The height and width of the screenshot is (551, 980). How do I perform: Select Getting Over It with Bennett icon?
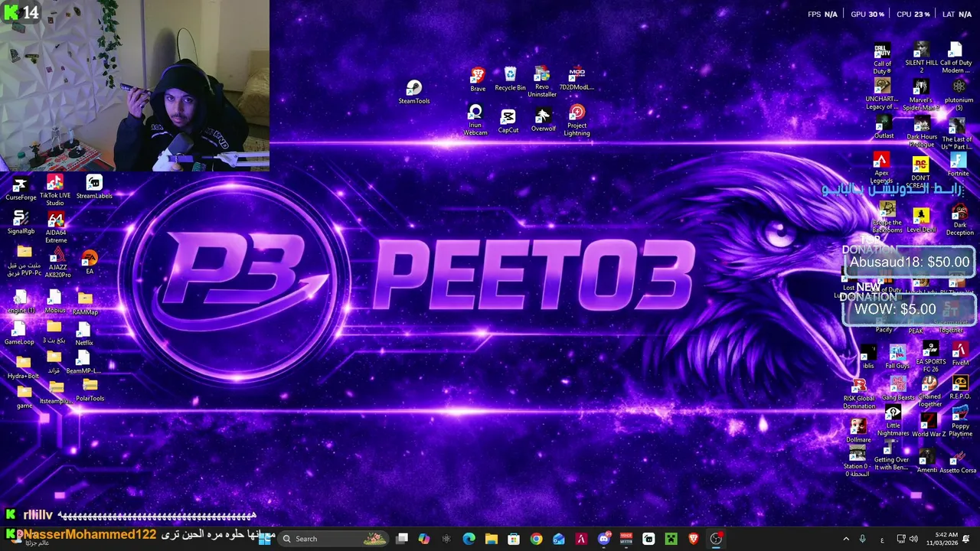click(x=891, y=457)
